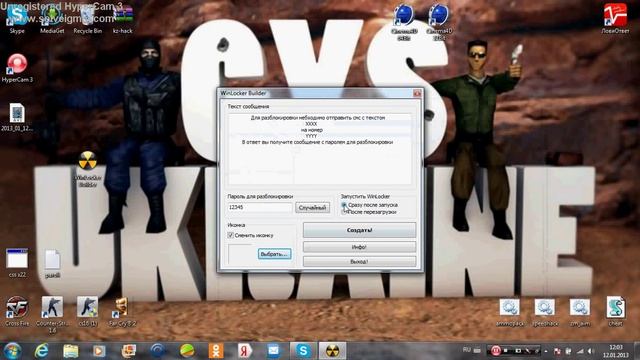The width and height of the screenshot is (640, 360).
Task: Open the mail envelope taskbar icon
Action: (273, 351)
